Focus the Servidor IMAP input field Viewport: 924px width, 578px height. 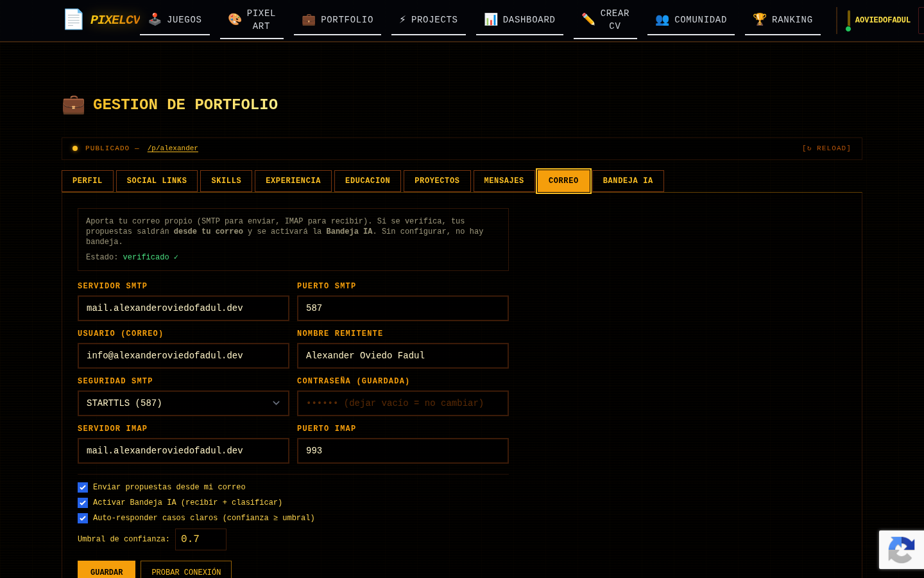click(184, 451)
